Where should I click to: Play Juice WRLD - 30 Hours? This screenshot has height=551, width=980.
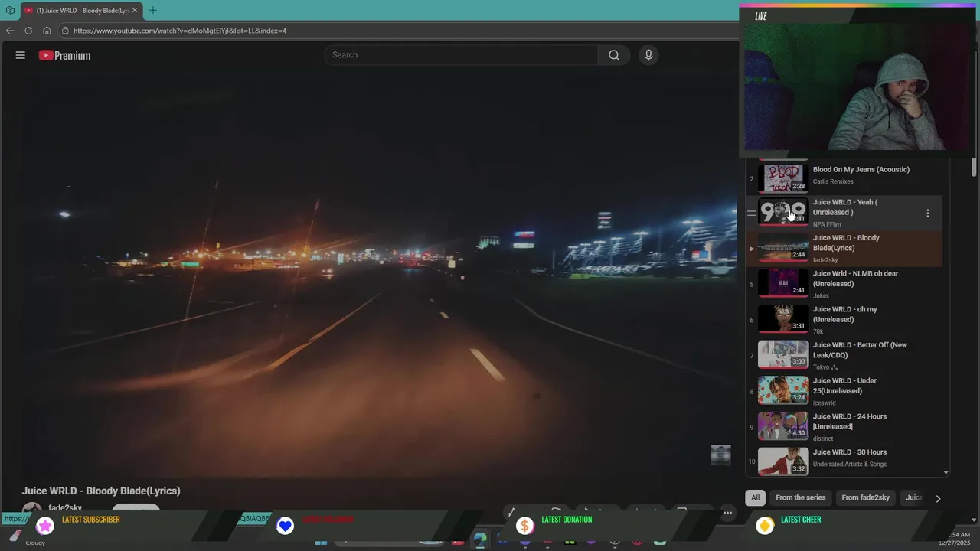pyautogui.click(x=850, y=452)
